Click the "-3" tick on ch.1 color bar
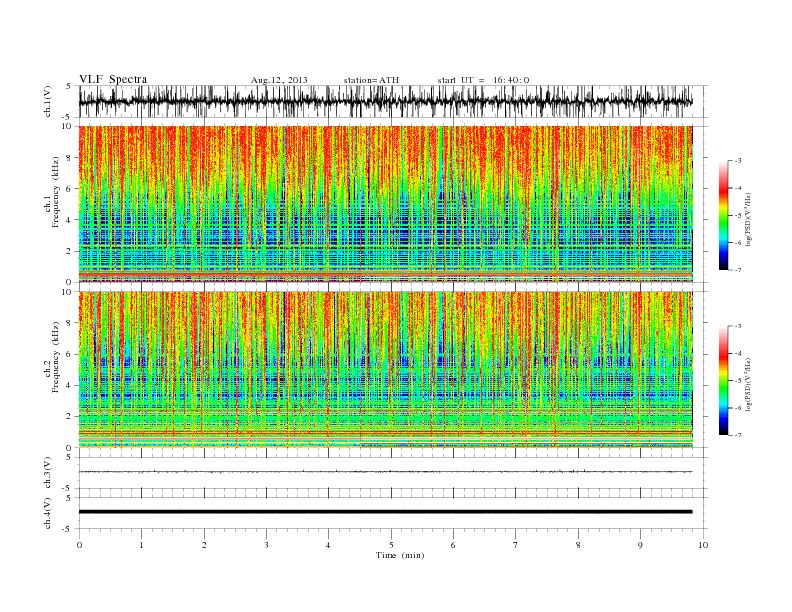The width and height of the screenshot is (792, 612). tap(738, 161)
